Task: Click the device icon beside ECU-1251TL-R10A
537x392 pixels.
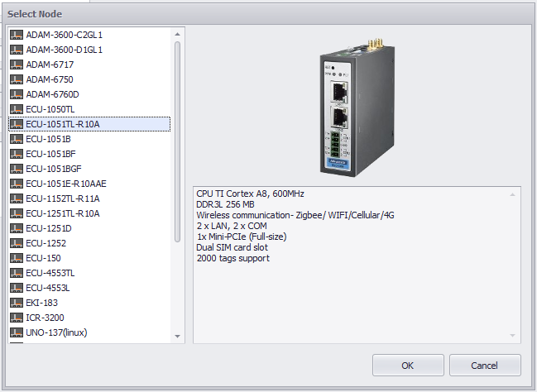Action: click(17, 213)
